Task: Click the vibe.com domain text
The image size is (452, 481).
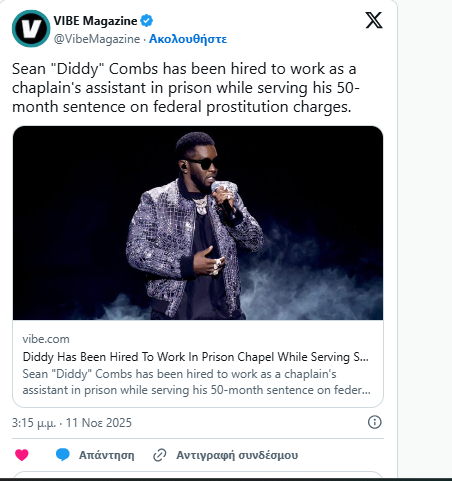Action: coord(46,339)
